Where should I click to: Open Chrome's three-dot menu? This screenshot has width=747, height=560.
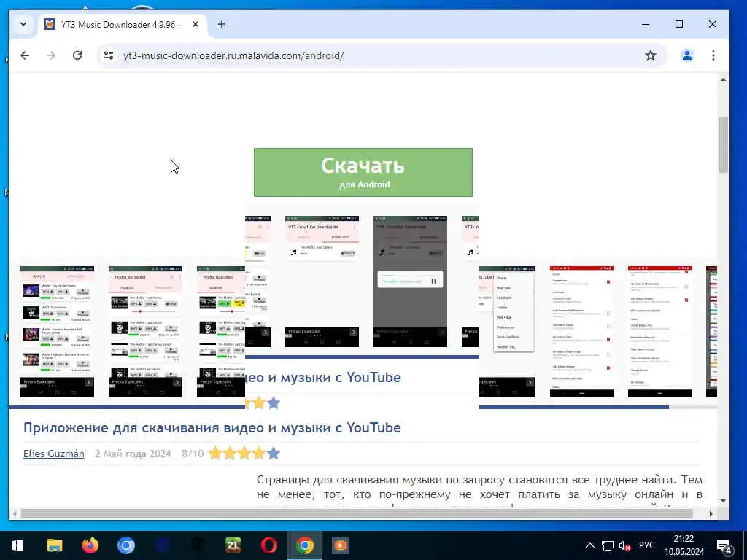713,55
